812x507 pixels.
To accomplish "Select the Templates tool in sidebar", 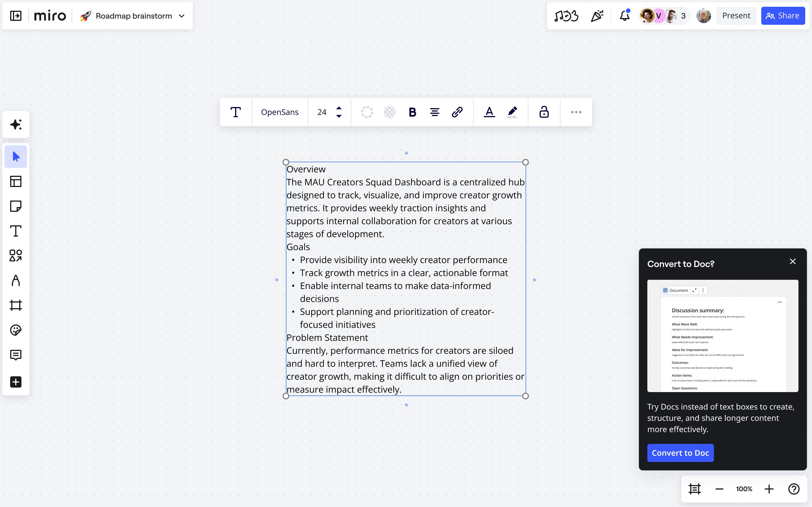I will click(16, 181).
